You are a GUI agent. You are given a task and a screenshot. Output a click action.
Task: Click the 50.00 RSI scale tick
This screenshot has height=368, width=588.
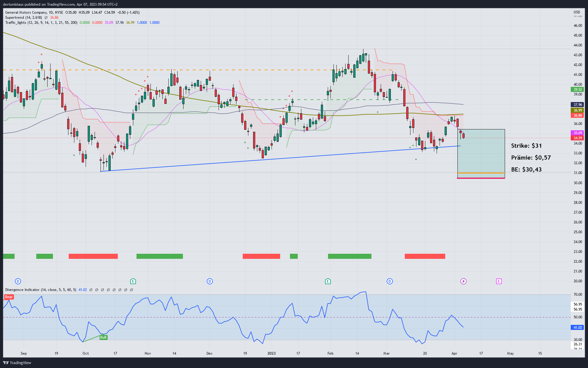tap(578, 317)
